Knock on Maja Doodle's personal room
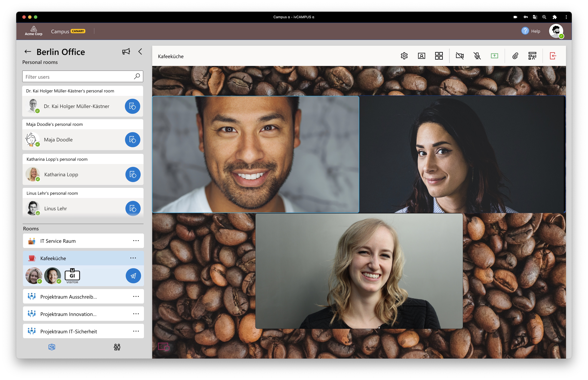 [133, 140]
